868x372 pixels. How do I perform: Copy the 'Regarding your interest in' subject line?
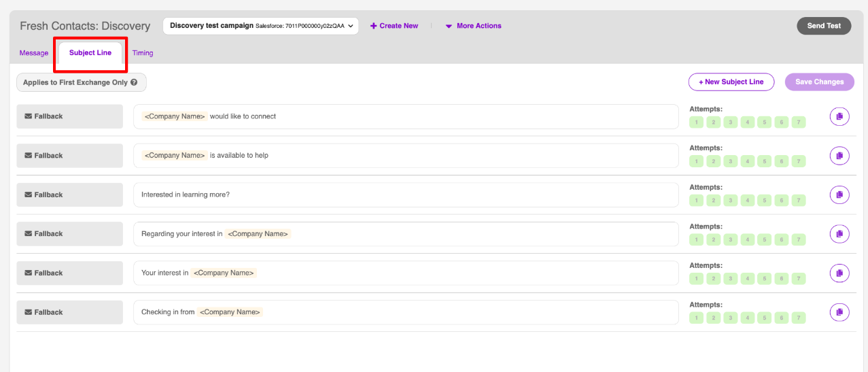click(839, 234)
